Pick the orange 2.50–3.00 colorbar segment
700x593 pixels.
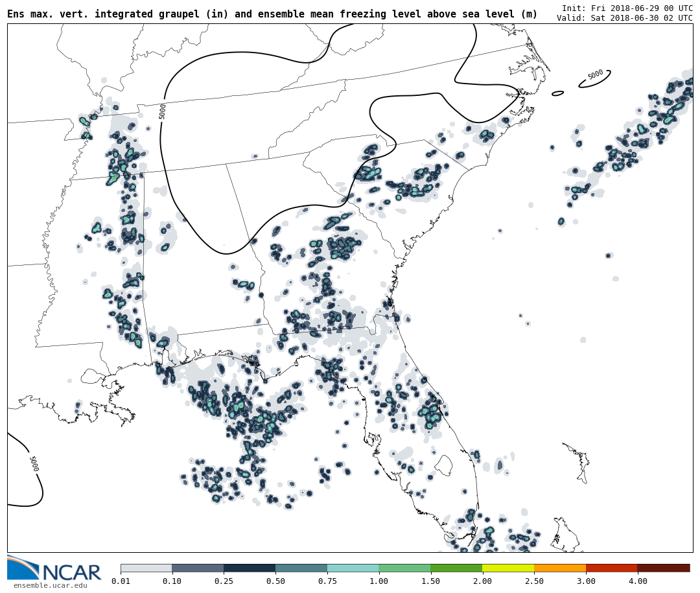point(560,568)
